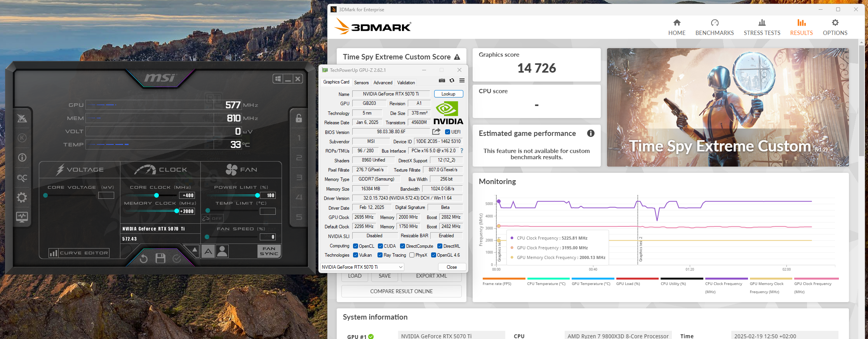The height and width of the screenshot is (339, 868).
Task: Select profile slot 3 in Afterburner
Action: click(x=299, y=177)
